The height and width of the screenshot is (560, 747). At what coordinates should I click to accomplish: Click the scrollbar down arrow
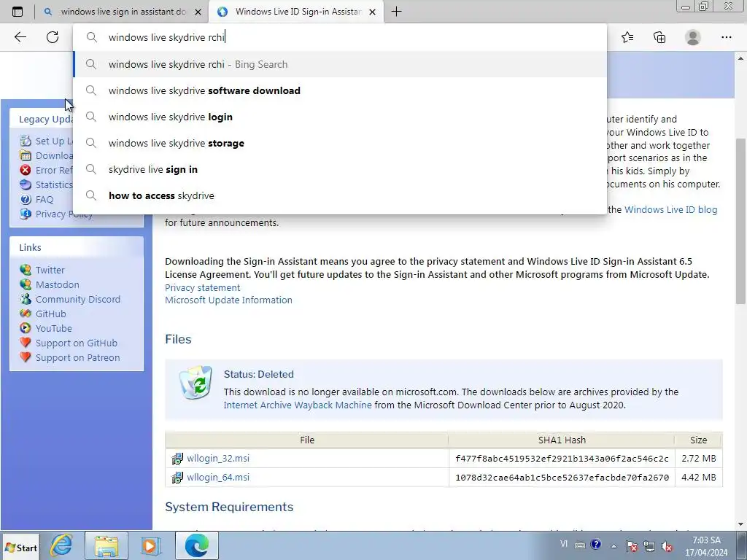(740, 524)
